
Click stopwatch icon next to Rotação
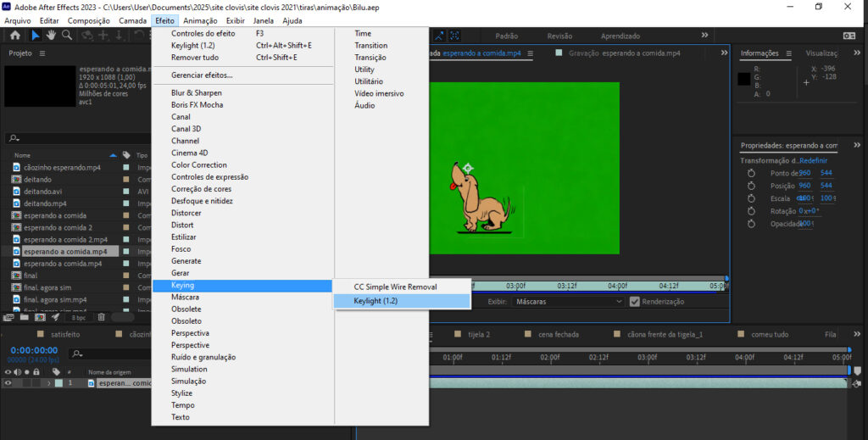coord(751,210)
